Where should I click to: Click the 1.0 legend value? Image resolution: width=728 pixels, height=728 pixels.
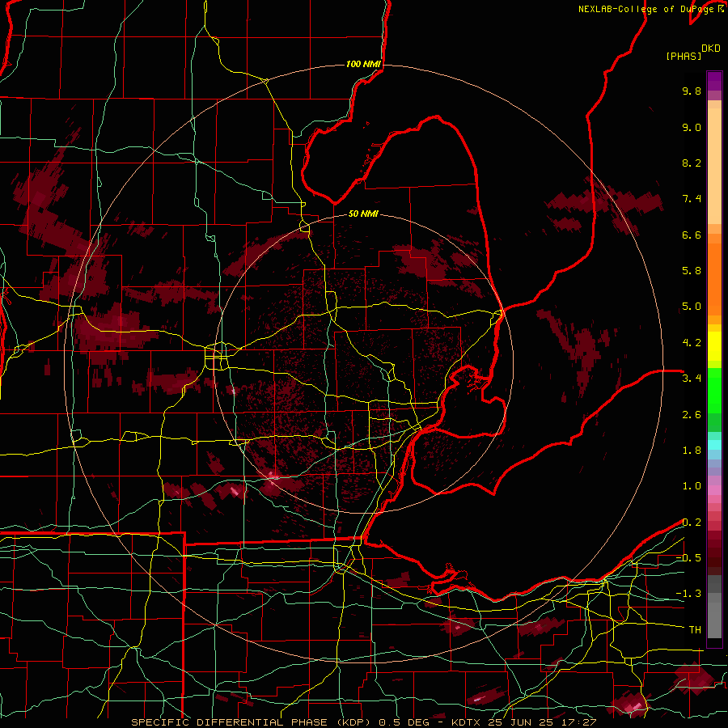pos(692,486)
